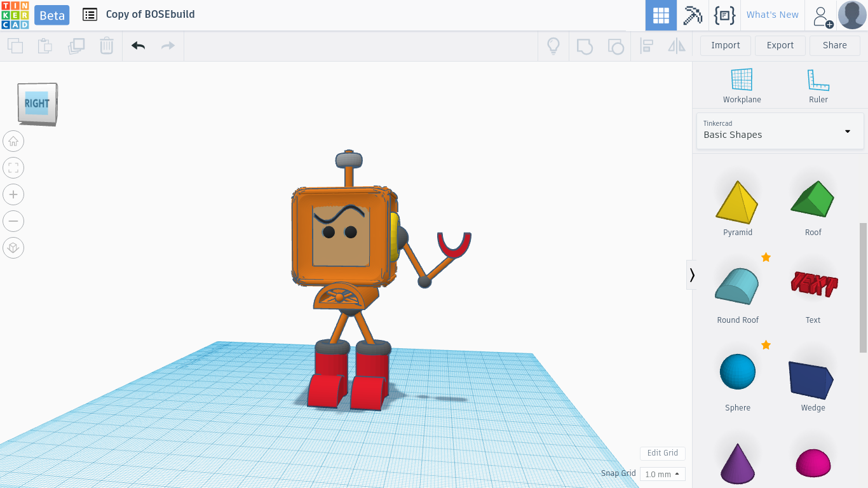Click the RIGHT face of view cube
This screenshot has width=868, height=488.
pos(37,104)
